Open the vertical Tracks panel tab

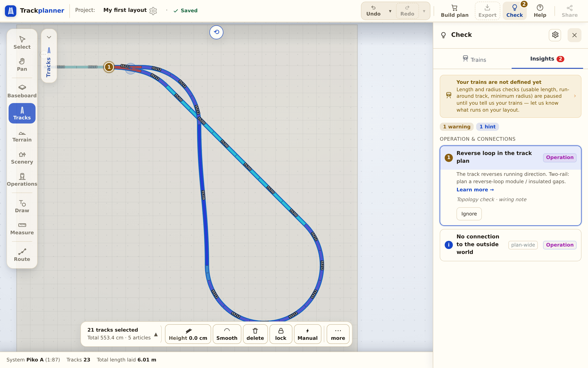(49, 62)
